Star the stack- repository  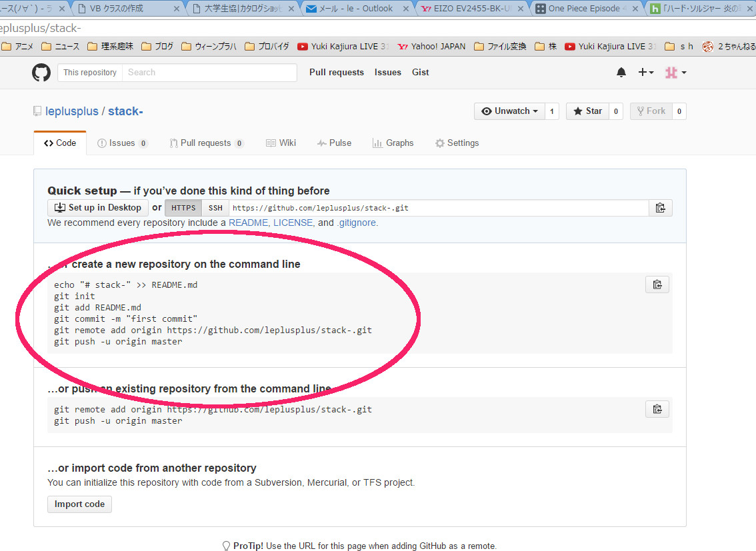[x=587, y=111]
